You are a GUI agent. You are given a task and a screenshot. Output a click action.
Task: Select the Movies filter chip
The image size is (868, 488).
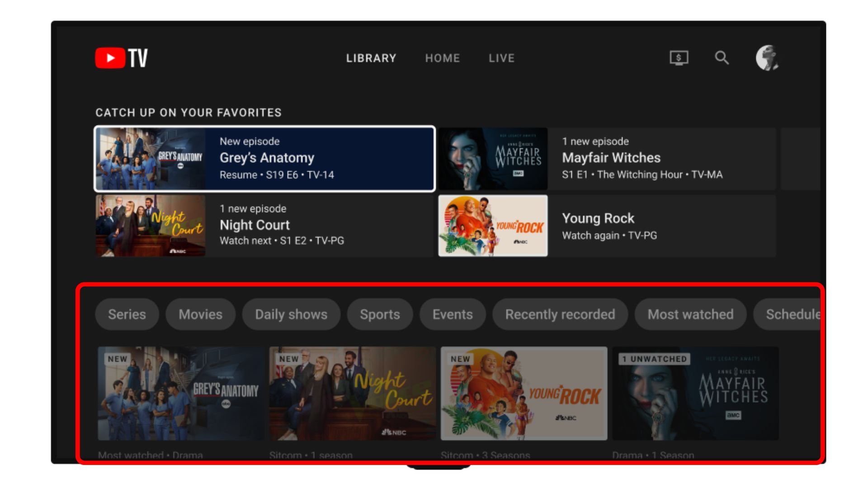[x=200, y=314]
